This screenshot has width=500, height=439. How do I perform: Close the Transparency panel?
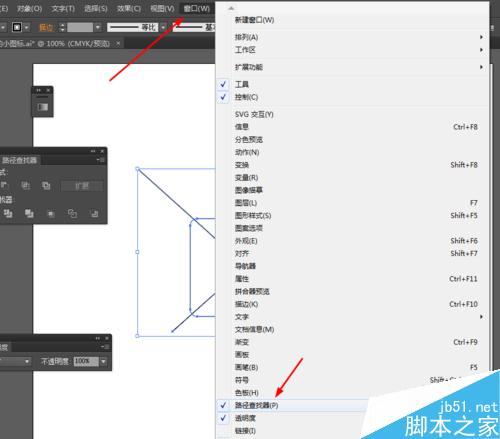tap(107, 338)
